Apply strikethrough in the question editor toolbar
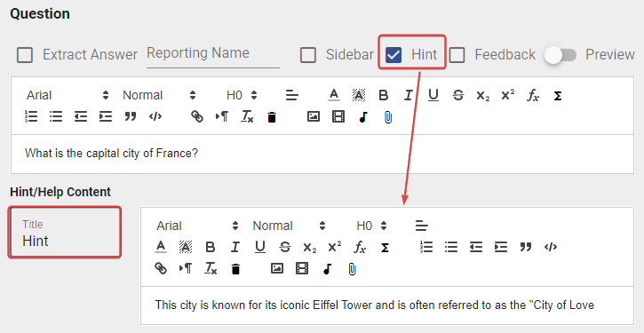This screenshot has width=644, height=333. point(458,95)
